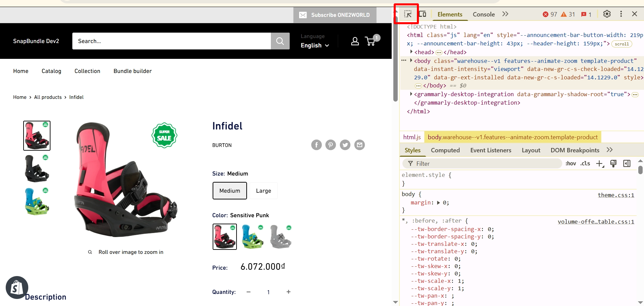Close the DevTools panel
The image size is (644, 306).
coord(635,14)
